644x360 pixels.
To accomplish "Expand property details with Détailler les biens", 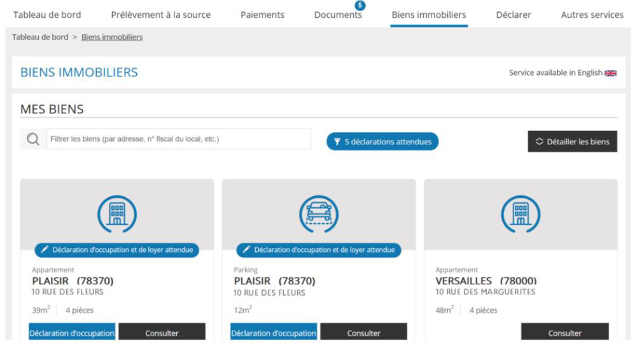I will pyautogui.click(x=572, y=142).
